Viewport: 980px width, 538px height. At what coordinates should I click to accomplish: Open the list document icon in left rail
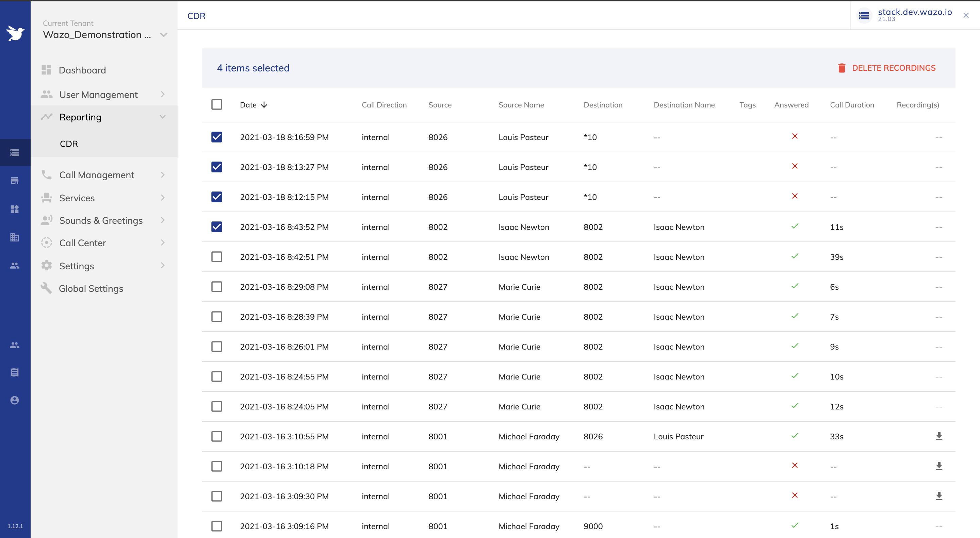pyautogui.click(x=15, y=372)
